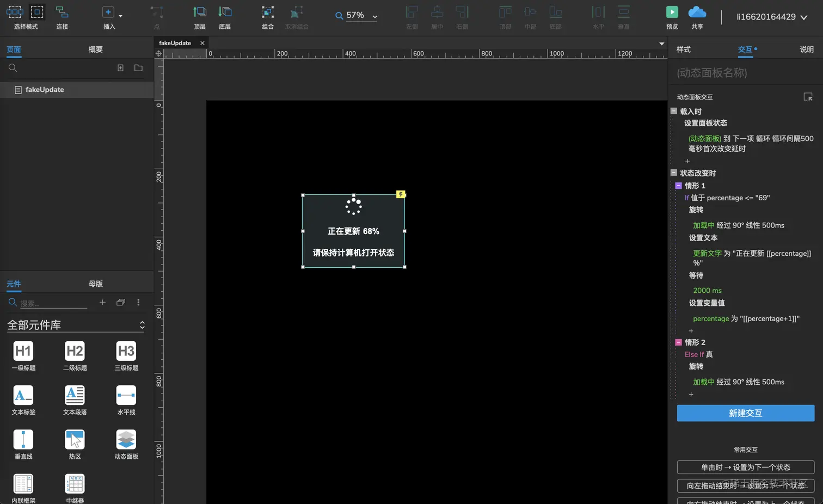
Task: Click the 动态面板名称 name field
Action: tap(745, 73)
